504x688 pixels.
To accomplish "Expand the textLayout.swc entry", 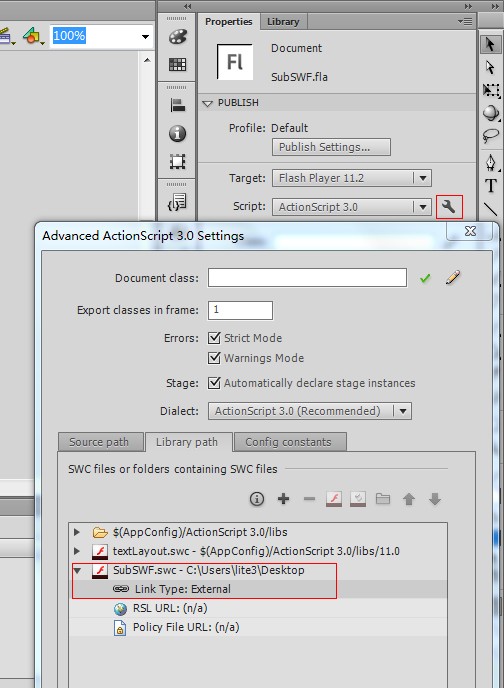I will pyautogui.click(x=77, y=551).
